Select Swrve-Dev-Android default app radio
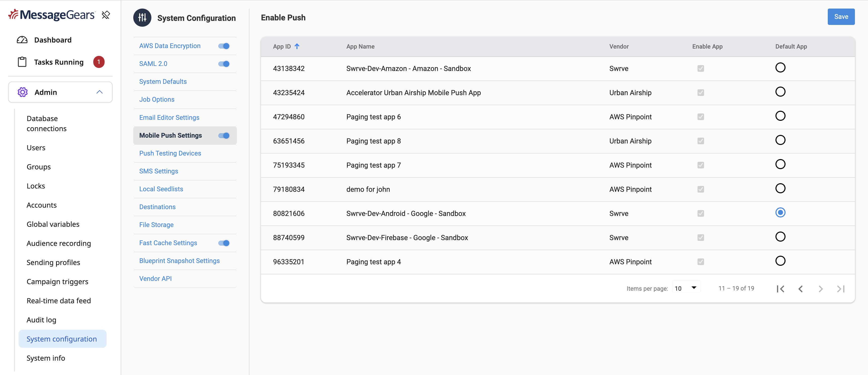Image resolution: width=868 pixels, height=375 pixels. tap(780, 212)
